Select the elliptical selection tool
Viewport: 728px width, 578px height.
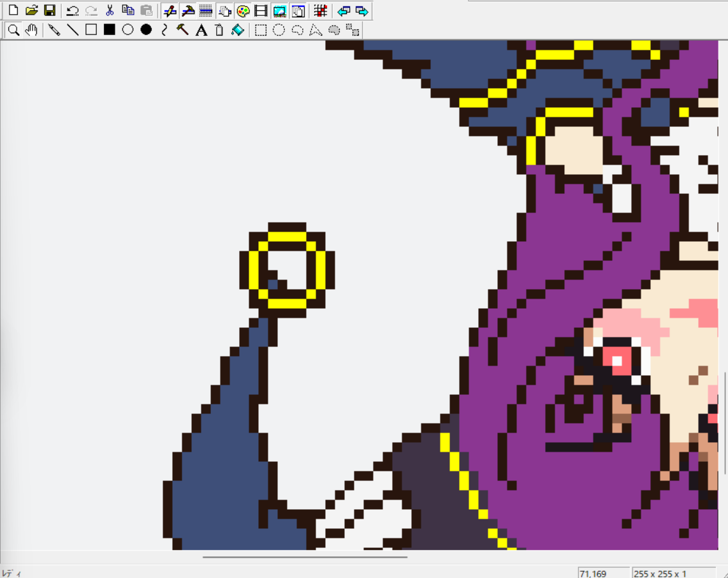tap(279, 30)
